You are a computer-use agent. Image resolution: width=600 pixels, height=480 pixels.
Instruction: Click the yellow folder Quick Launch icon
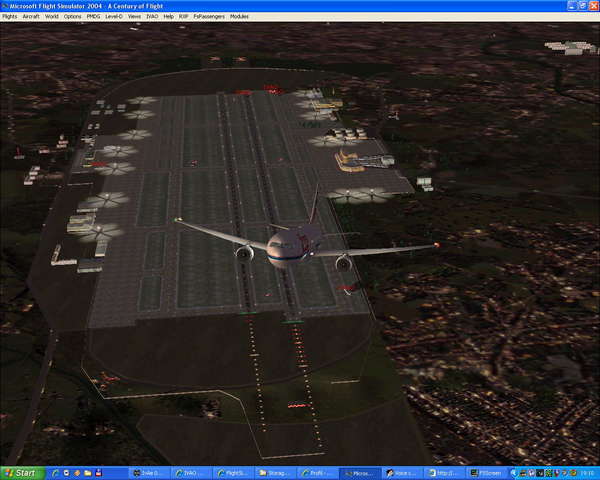88,473
